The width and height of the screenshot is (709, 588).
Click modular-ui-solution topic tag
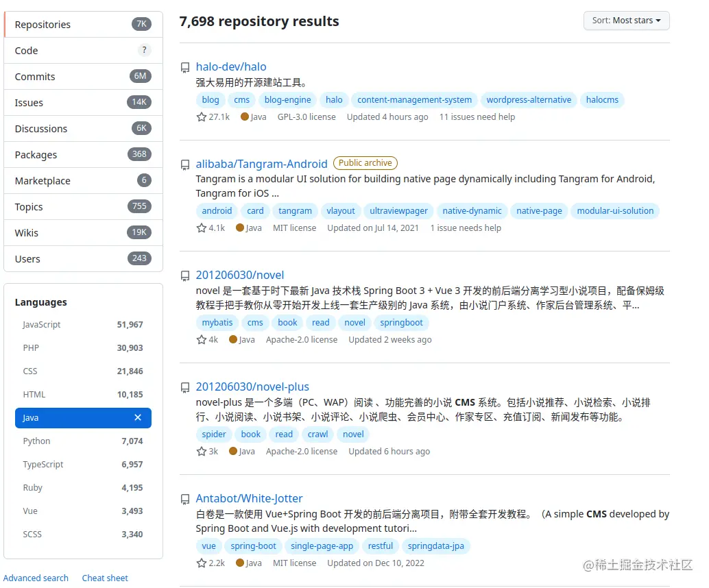(615, 211)
